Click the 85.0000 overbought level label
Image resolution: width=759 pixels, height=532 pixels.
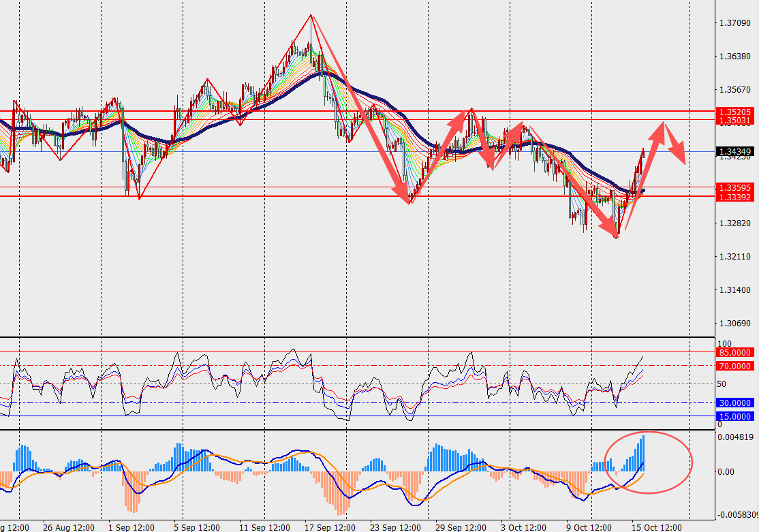[x=734, y=352]
